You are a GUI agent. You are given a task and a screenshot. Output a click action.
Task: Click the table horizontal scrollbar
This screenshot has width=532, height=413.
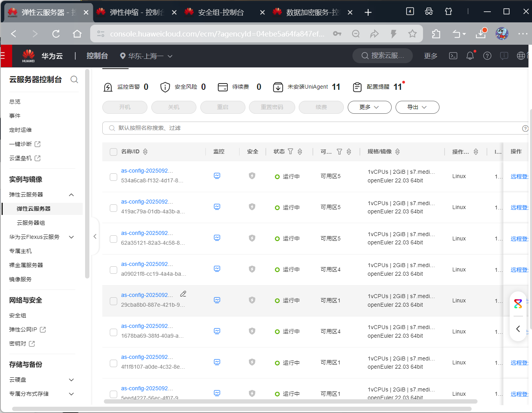[x=291, y=401]
